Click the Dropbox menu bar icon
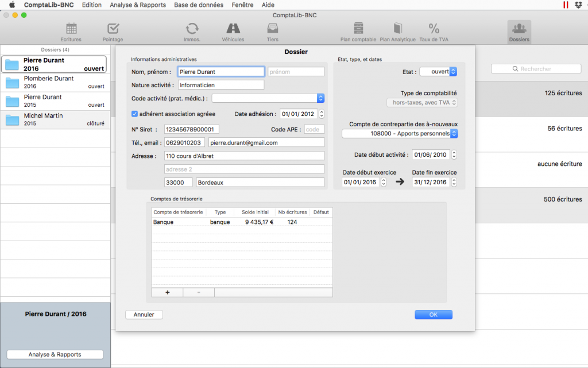This screenshot has width=588, height=368. click(578, 5)
